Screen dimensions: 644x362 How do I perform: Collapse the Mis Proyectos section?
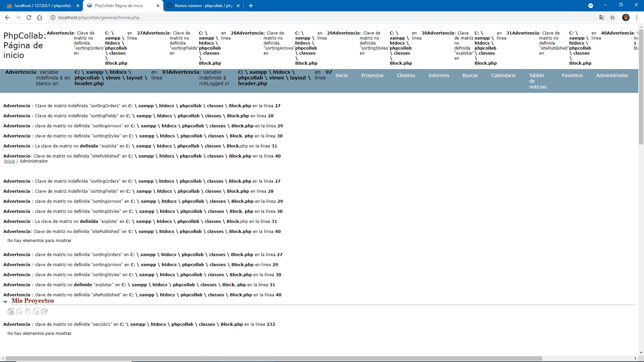[x=5, y=302]
